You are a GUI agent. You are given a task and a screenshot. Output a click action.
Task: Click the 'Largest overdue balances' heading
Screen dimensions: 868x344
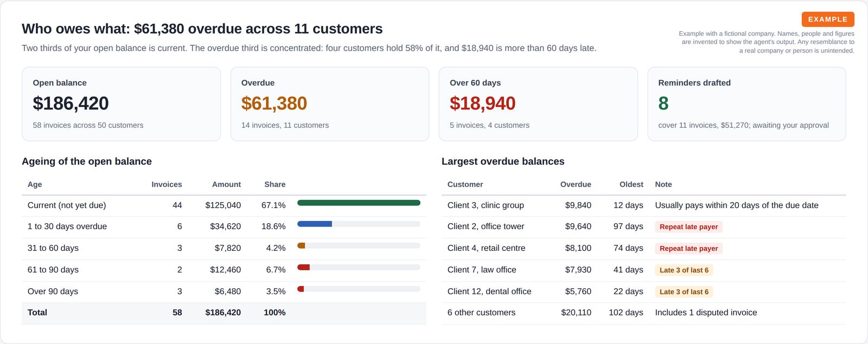[x=503, y=161]
